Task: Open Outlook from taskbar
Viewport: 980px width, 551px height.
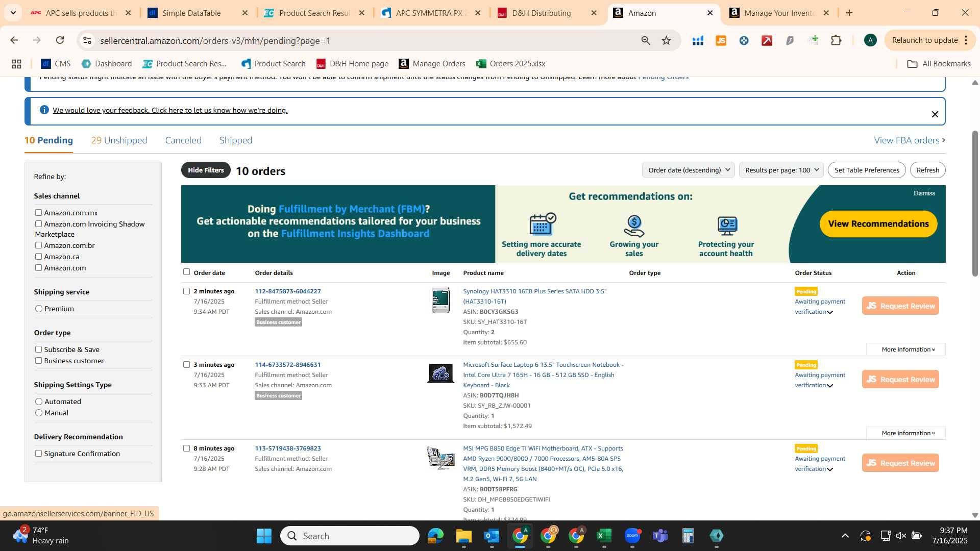Action: click(492, 536)
